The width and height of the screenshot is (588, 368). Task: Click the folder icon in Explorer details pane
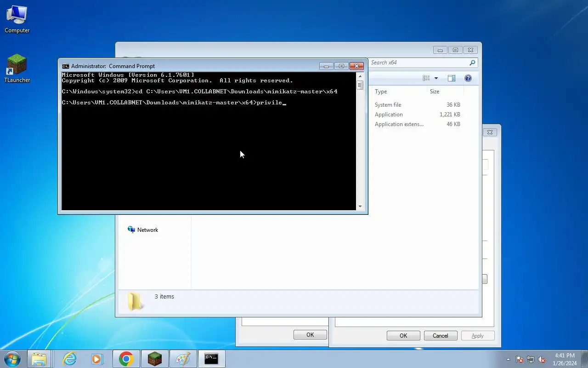click(x=135, y=301)
